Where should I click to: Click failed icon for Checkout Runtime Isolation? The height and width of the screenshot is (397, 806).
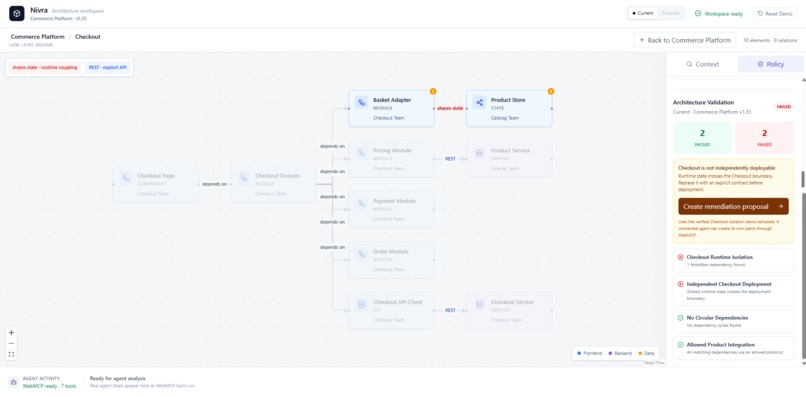tap(681, 257)
